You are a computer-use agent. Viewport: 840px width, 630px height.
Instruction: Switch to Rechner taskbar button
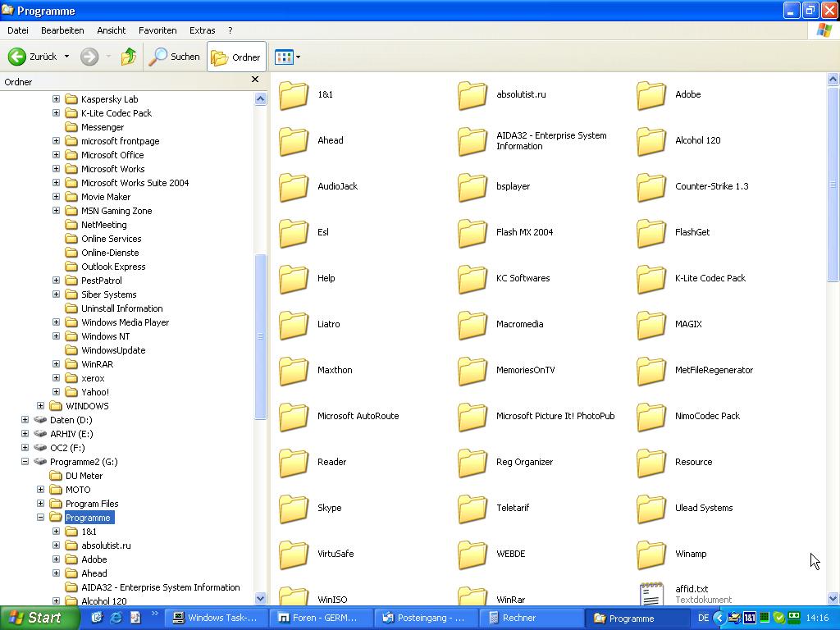[x=530, y=619]
